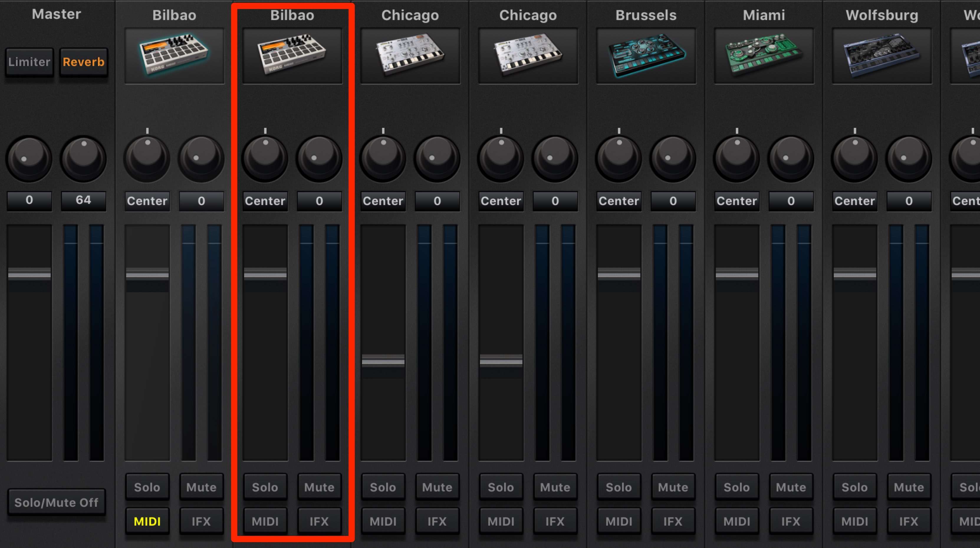
Task: Open the Brussels gadget thumbnail
Action: click(646, 55)
